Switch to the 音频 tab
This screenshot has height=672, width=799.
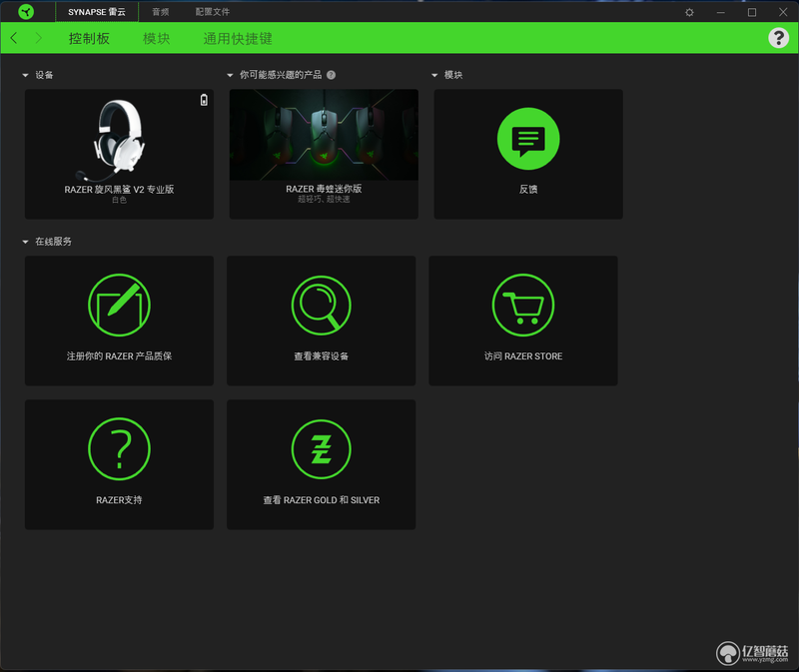pyautogui.click(x=160, y=12)
